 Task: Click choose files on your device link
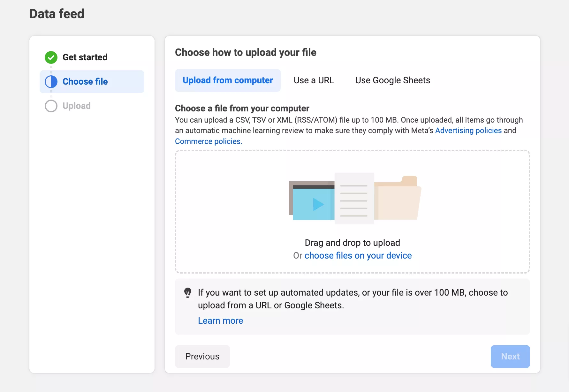click(358, 256)
